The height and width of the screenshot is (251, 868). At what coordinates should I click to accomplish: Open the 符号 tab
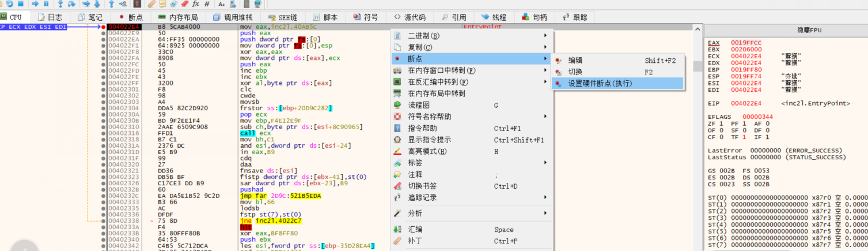[366, 17]
